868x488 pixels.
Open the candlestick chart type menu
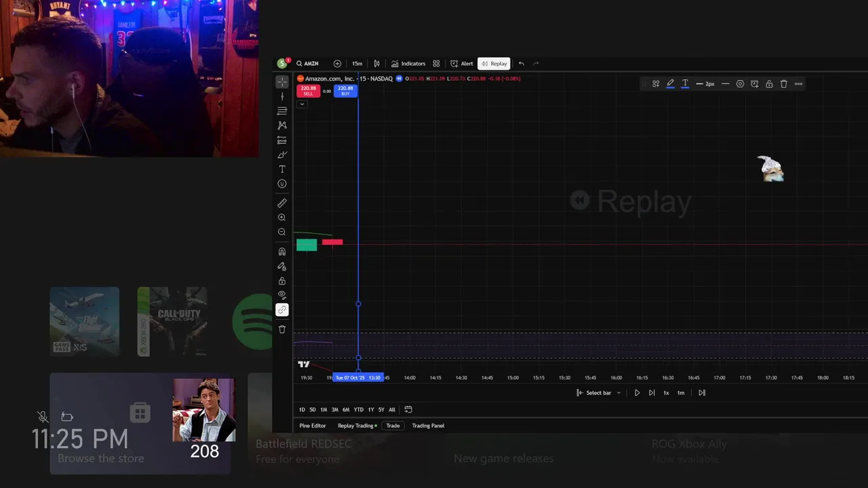[377, 64]
